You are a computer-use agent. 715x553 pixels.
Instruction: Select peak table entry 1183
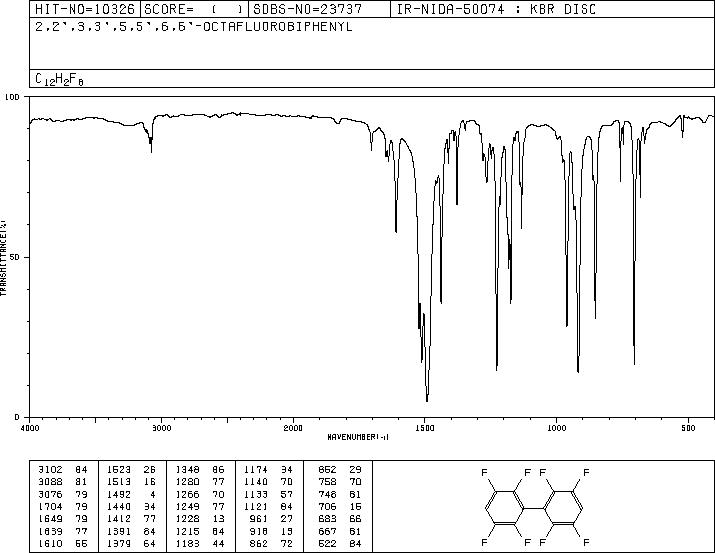coord(200,543)
